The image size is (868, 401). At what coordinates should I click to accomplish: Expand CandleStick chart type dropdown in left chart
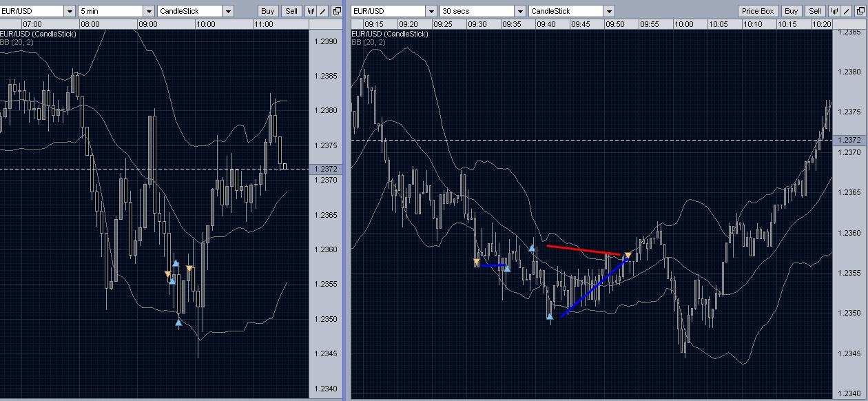pos(228,11)
